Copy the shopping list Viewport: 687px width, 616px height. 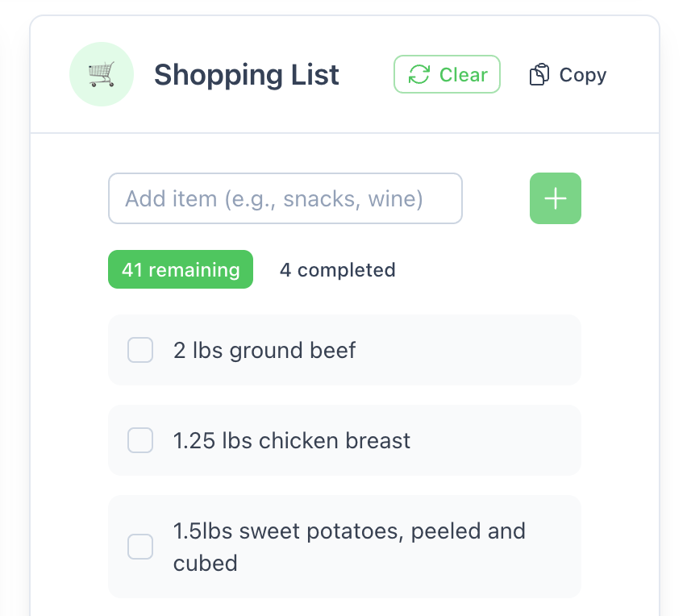(567, 74)
